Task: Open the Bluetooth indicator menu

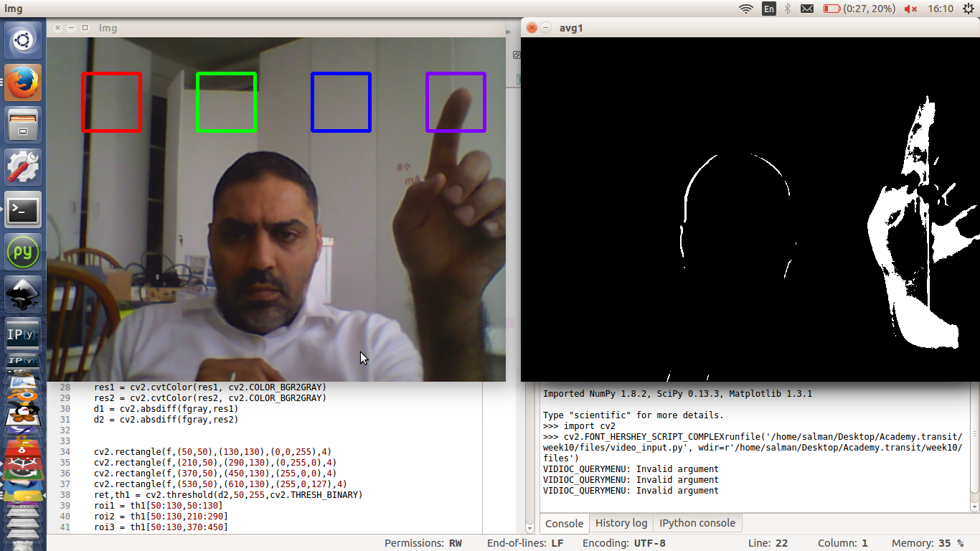Action: pyautogui.click(x=787, y=9)
